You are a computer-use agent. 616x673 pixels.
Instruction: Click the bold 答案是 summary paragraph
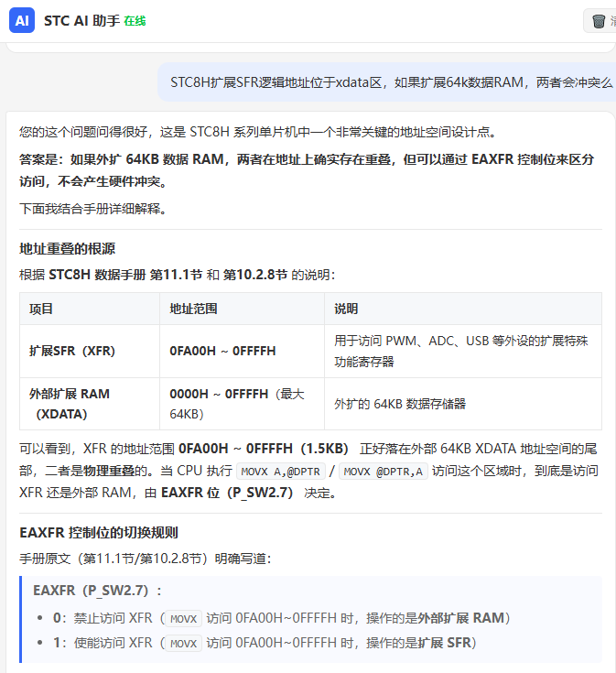click(x=307, y=170)
